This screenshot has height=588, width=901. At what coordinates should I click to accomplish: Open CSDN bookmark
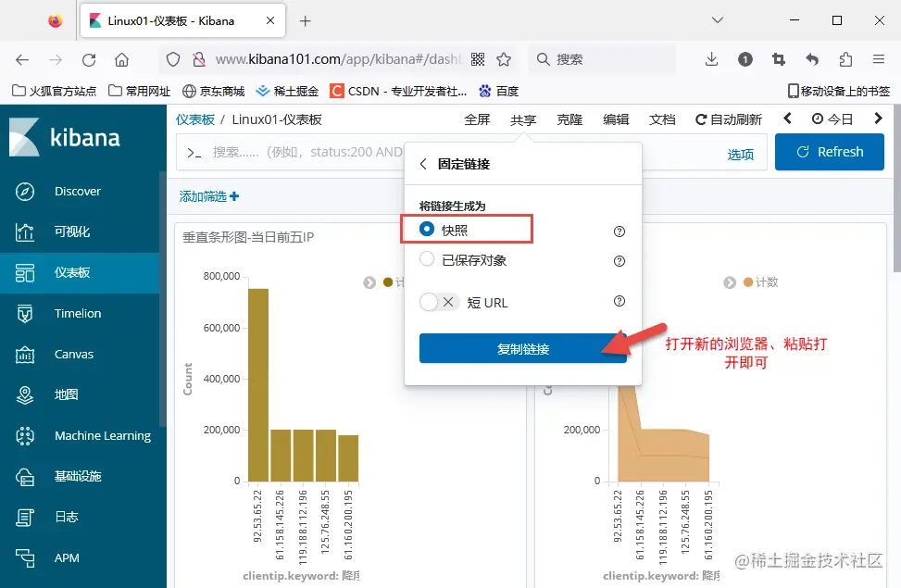click(x=397, y=91)
